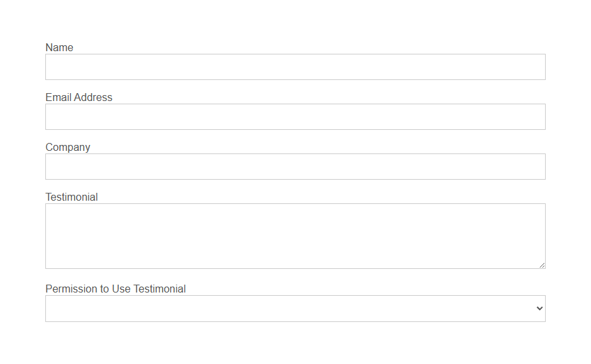Click into the Name input field
The image size is (591, 364).
click(295, 67)
